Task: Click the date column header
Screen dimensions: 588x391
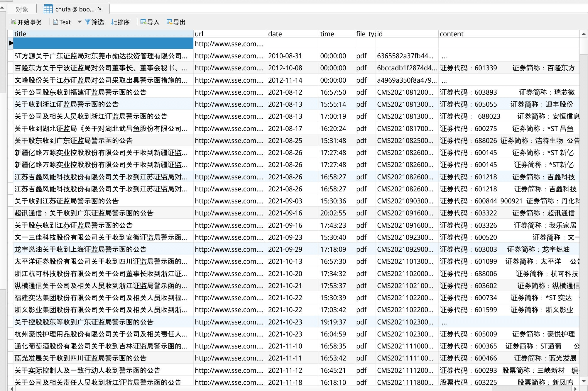Action: tap(293, 34)
